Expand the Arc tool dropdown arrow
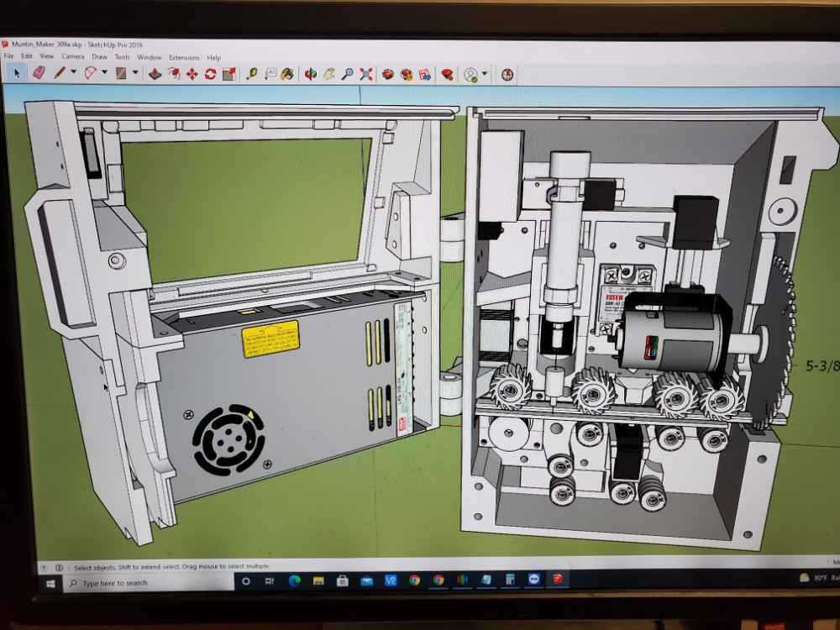 click(x=104, y=73)
